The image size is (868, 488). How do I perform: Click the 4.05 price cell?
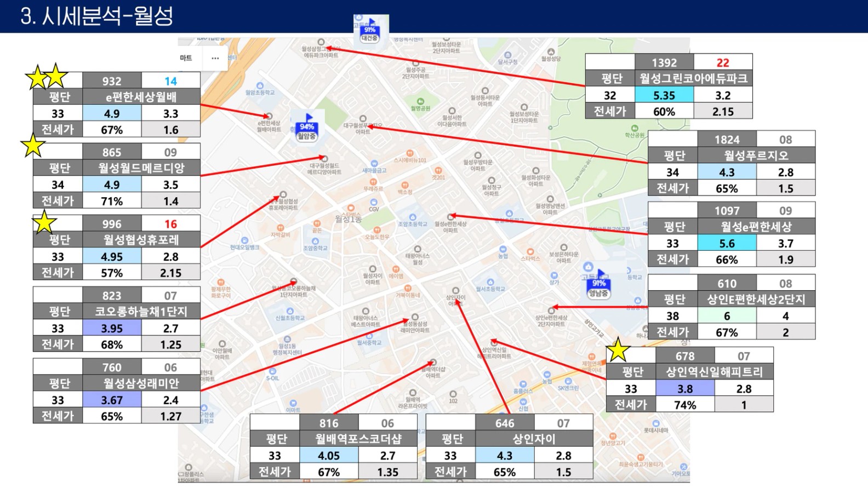(329, 456)
